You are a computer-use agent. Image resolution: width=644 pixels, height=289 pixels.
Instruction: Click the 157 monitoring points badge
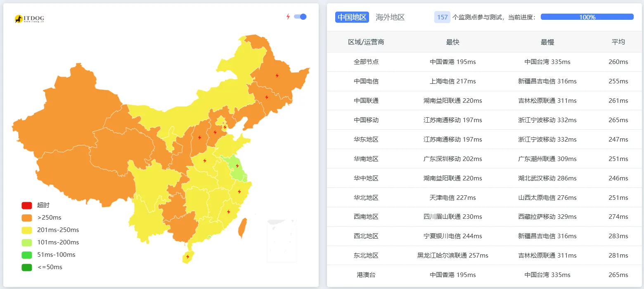442,17
